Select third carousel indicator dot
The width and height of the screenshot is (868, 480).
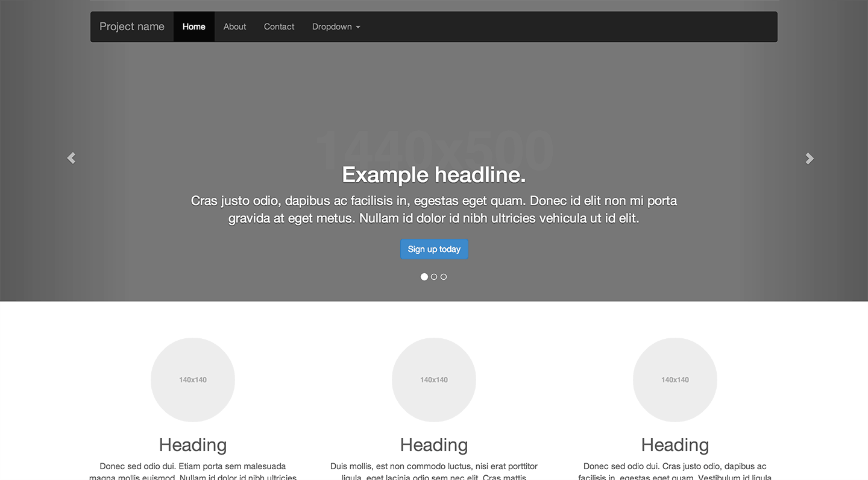click(444, 277)
